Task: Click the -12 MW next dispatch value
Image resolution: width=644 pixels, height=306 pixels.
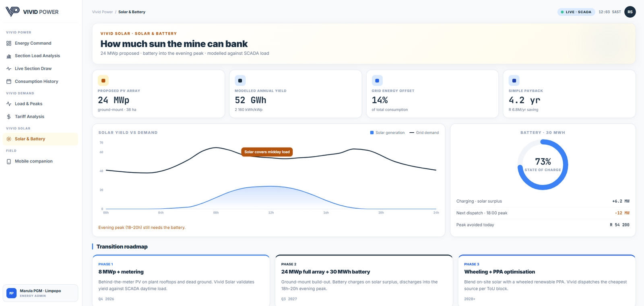Action: pyautogui.click(x=622, y=213)
